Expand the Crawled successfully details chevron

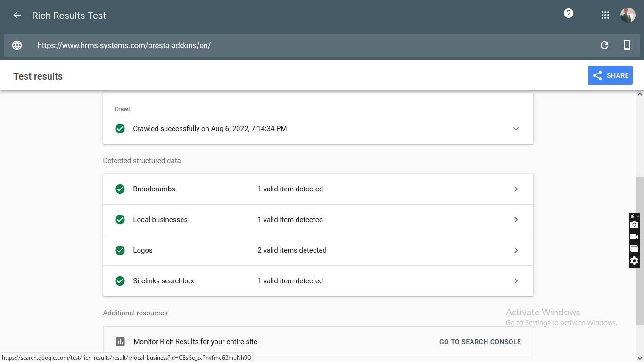pyautogui.click(x=516, y=129)
